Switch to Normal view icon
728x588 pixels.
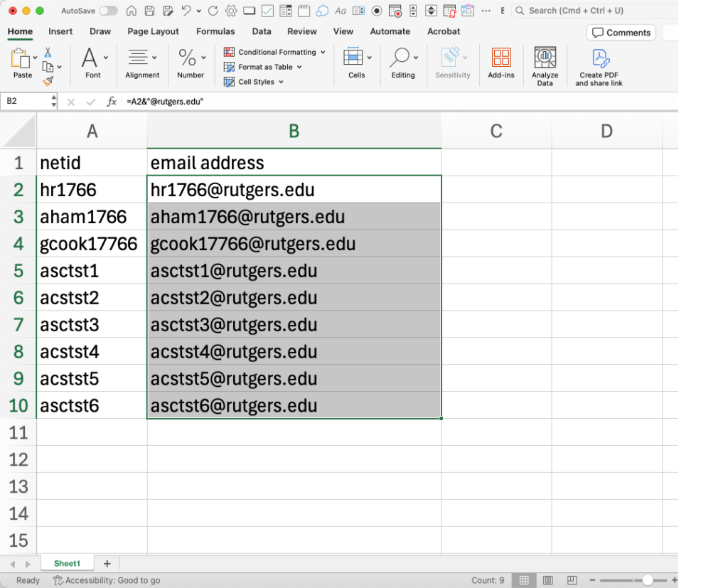coord(524,580)
